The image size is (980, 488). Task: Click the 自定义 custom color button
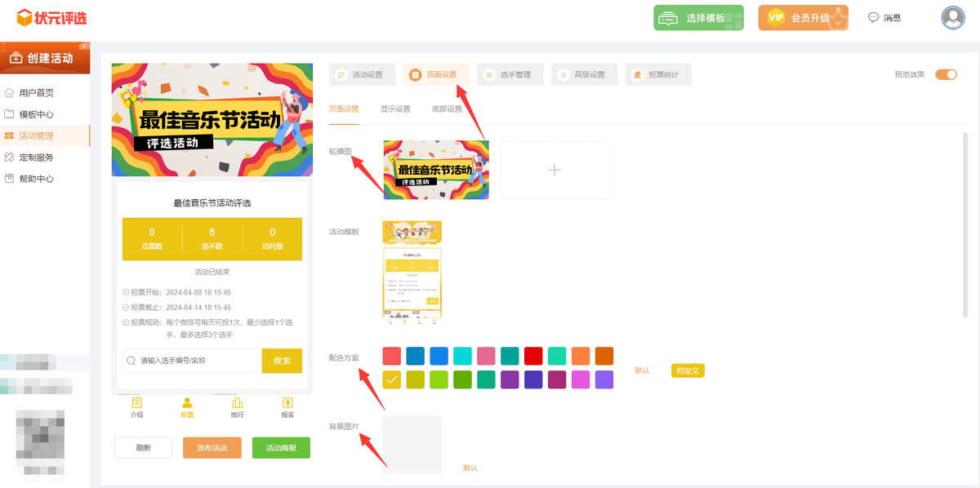coord(688,369)
